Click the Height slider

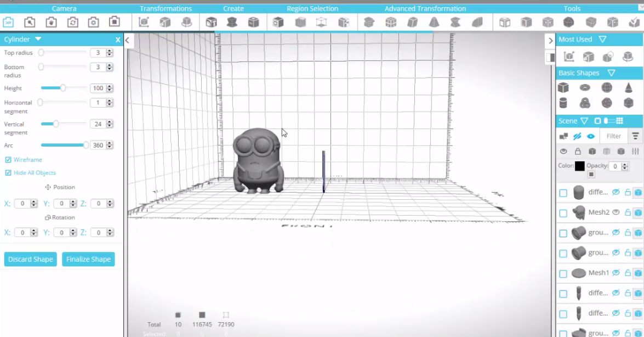pyautogui.click(x=64, y=88)
